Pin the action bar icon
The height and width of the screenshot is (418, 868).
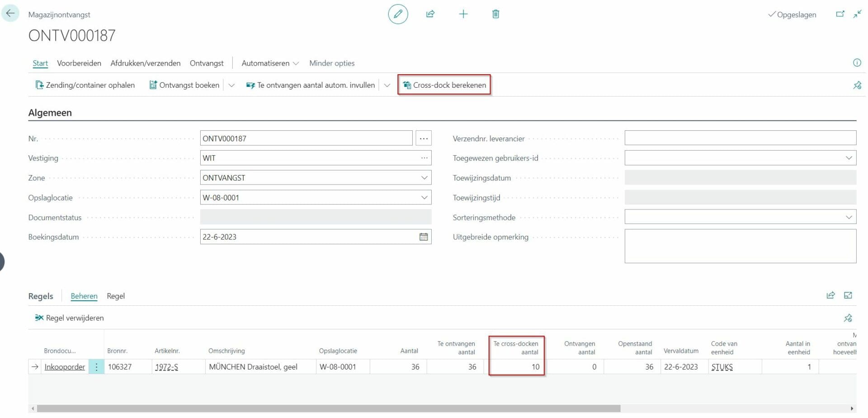(857, 85)
